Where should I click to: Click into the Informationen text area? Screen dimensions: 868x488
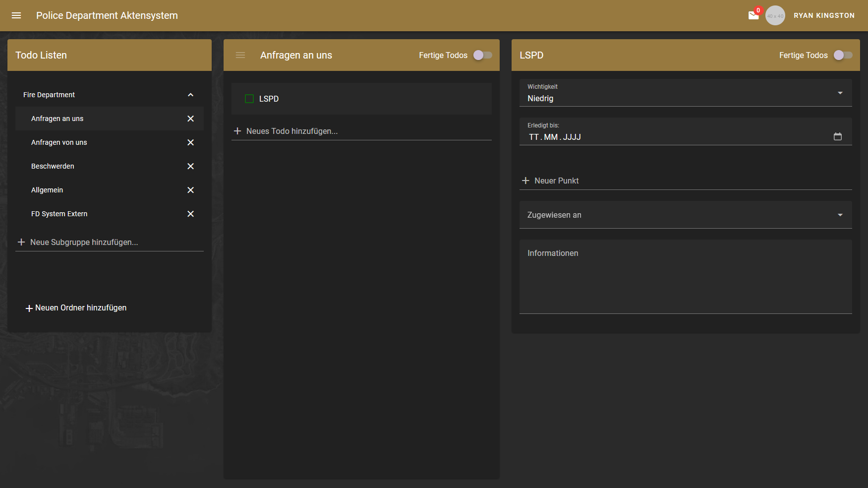coord(686,277)
